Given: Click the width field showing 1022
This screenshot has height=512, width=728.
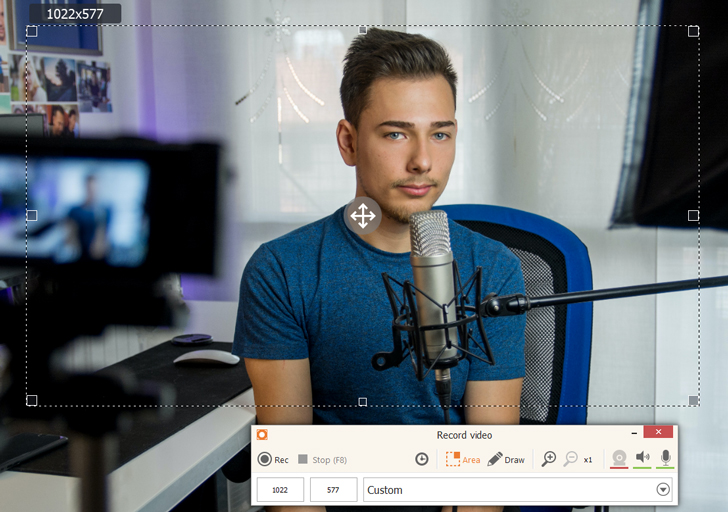Looking at the screenshot, I should tap(280, 490).
